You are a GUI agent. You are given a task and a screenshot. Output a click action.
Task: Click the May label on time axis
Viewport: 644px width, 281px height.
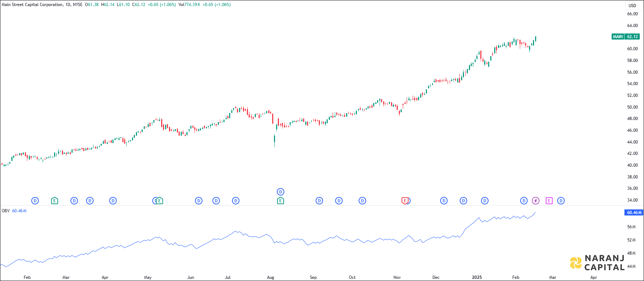(x=148, y=277)
